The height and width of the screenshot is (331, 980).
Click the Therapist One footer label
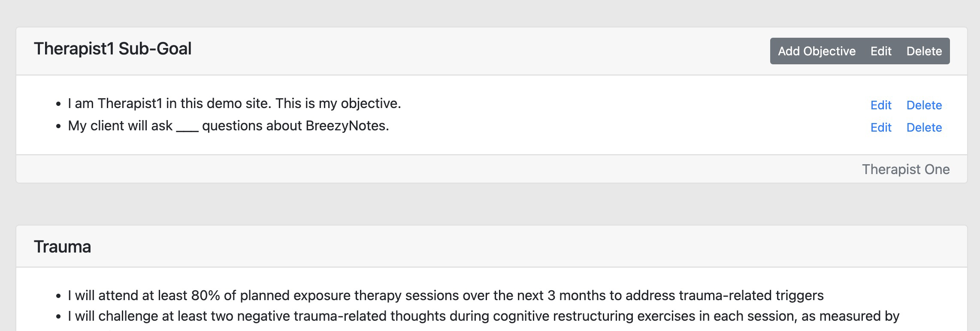(x=905, y=169)
